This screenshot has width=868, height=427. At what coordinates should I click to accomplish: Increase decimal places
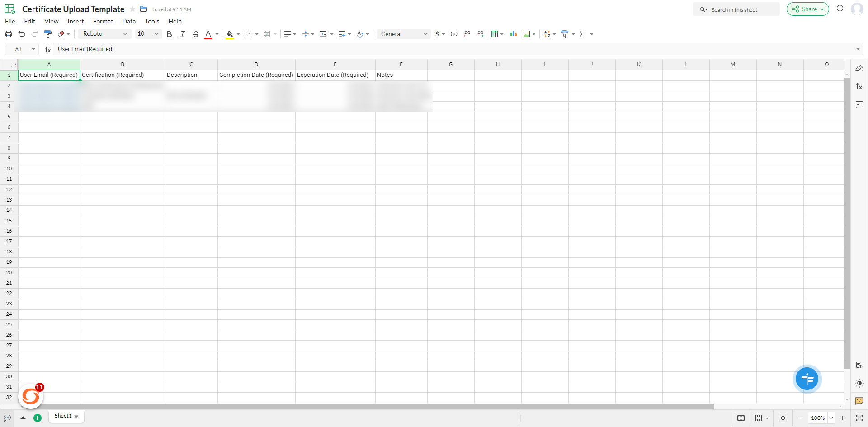tap(480, 34)
